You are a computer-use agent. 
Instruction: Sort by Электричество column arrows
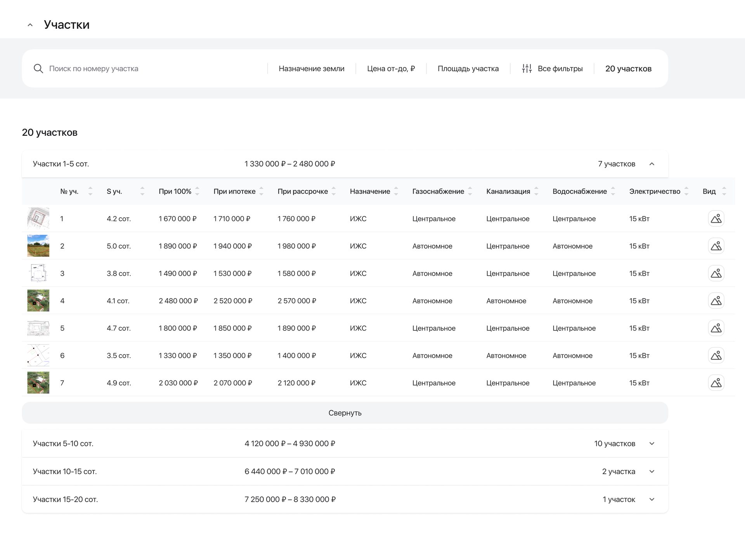click(x=686, y=191)
